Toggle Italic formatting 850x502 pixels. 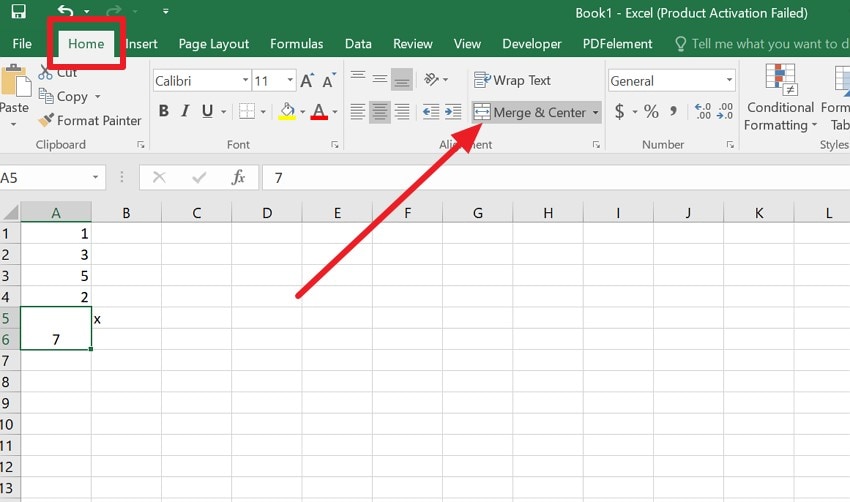[185, 111]
